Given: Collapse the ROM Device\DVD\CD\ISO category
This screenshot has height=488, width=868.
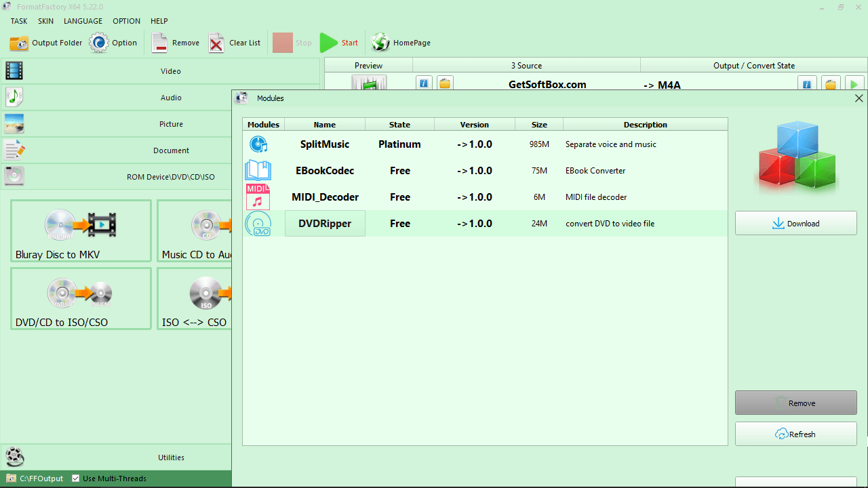Looking at the screenshot, I should 116,177.
